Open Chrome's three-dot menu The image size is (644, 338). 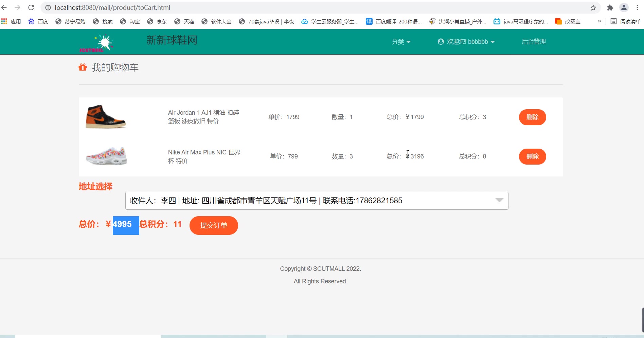[637, 7]
